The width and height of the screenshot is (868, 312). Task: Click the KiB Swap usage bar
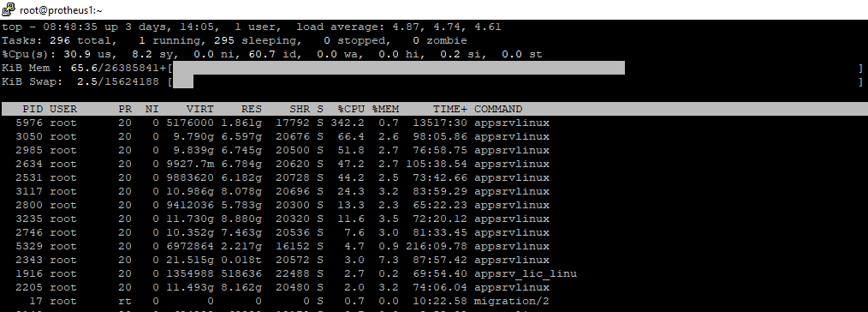coord(182,82)
